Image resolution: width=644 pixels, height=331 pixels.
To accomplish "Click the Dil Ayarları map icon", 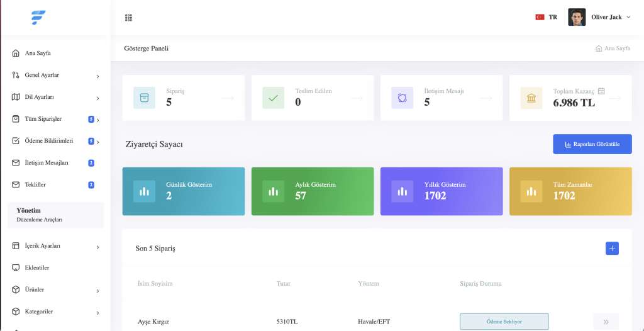I will (16, 97).
